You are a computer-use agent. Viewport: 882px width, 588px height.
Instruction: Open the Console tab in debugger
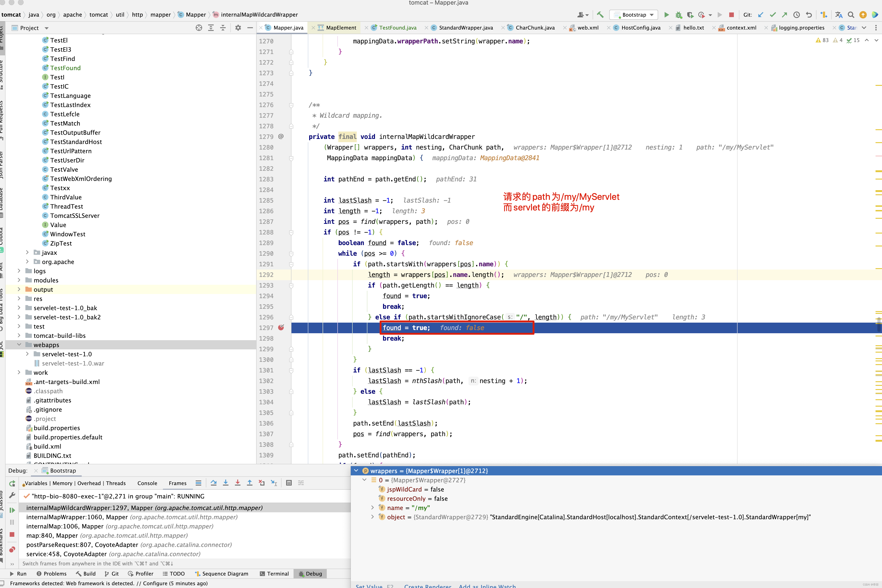pyautogui.click(x=147, y=483)
